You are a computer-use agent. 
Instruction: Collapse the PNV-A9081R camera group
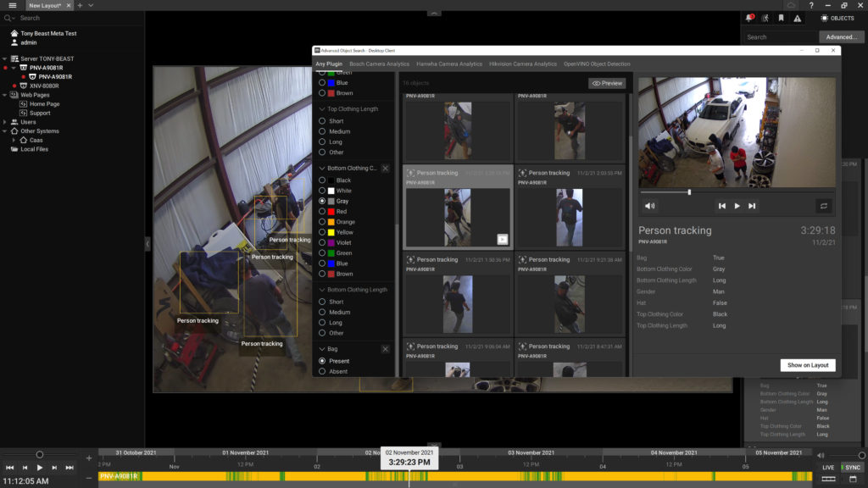pos(14,68)
